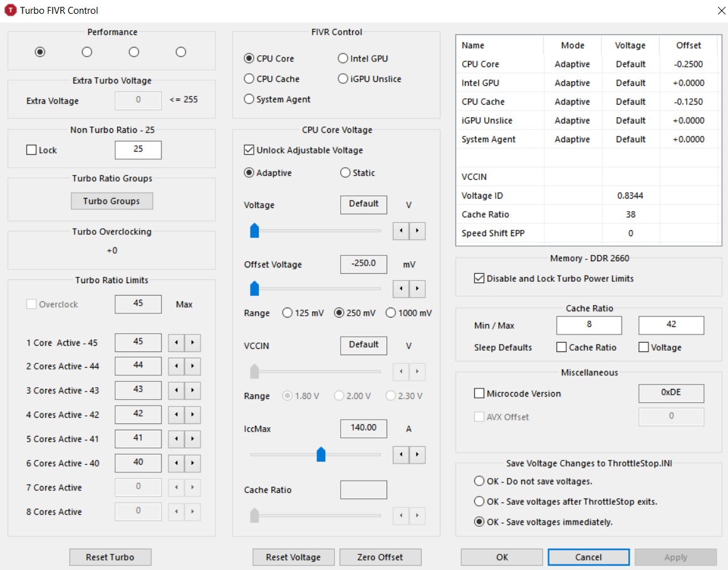728x570 pixels.
Task: Select the third Performance profile radio
Action: [x=134, y=52]
